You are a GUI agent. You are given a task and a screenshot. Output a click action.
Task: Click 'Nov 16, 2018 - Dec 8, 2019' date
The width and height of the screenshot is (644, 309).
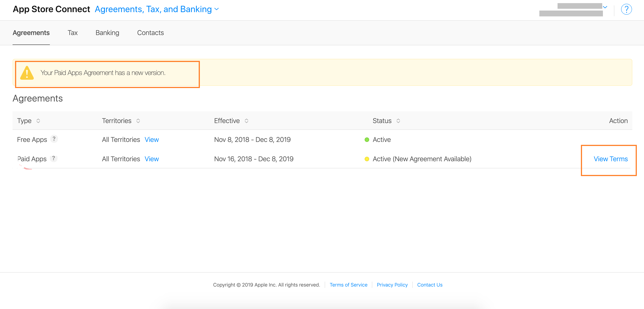pos(254,159)
